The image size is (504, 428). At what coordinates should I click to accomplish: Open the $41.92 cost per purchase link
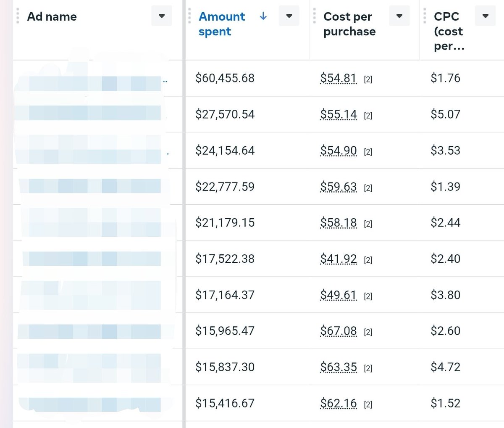(338, 259)
